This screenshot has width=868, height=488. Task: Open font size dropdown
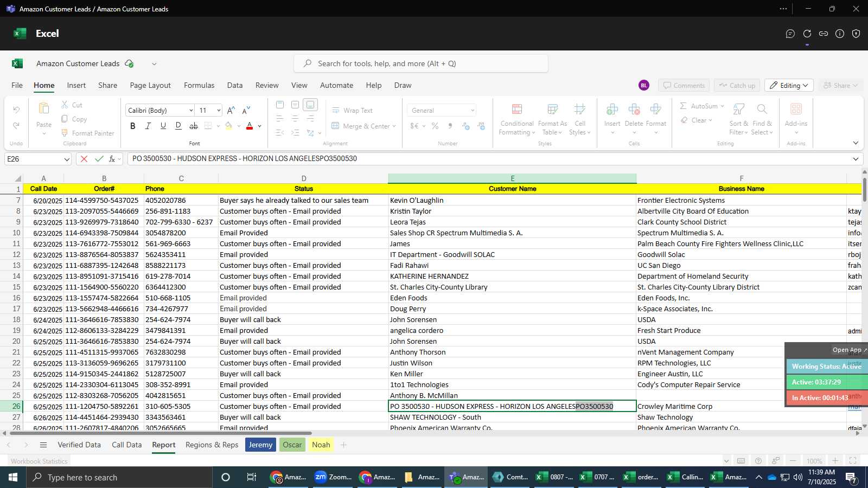219,110
